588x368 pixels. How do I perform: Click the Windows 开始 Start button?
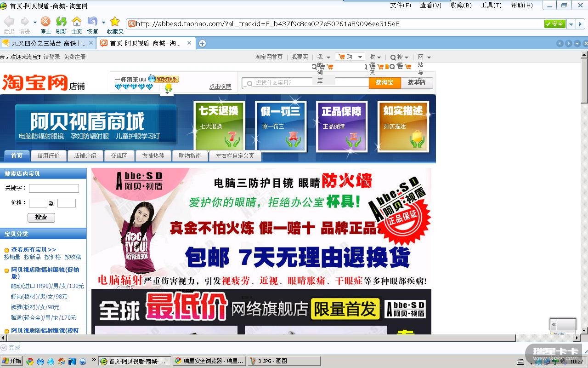[x=12, y=361]
